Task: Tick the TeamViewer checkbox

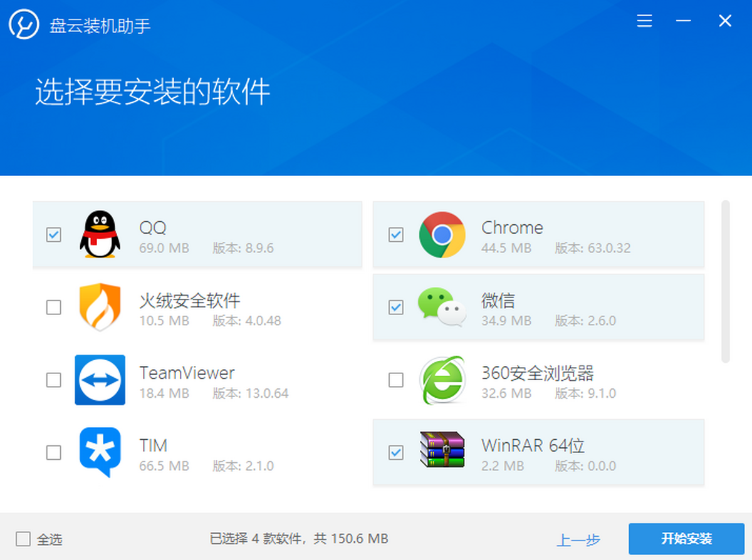Action: click(x=54, y=380)
